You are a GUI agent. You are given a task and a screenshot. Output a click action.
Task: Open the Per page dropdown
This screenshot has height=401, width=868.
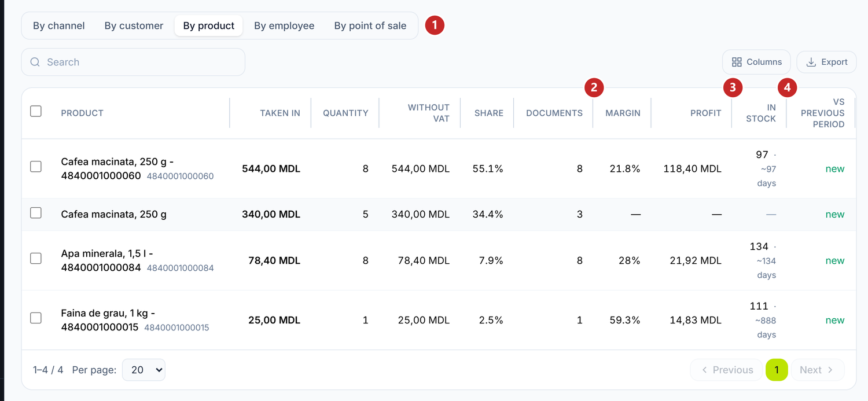coord(144,370)
